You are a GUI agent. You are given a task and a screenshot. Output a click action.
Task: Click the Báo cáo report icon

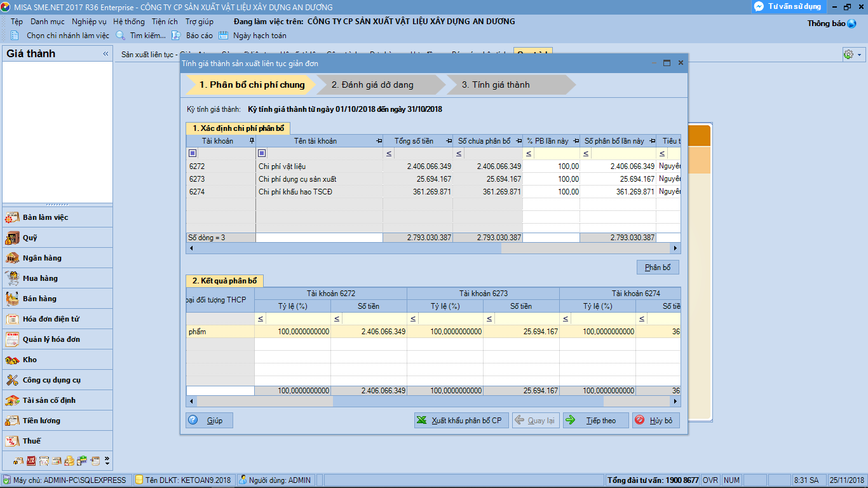tap(176, 36)
